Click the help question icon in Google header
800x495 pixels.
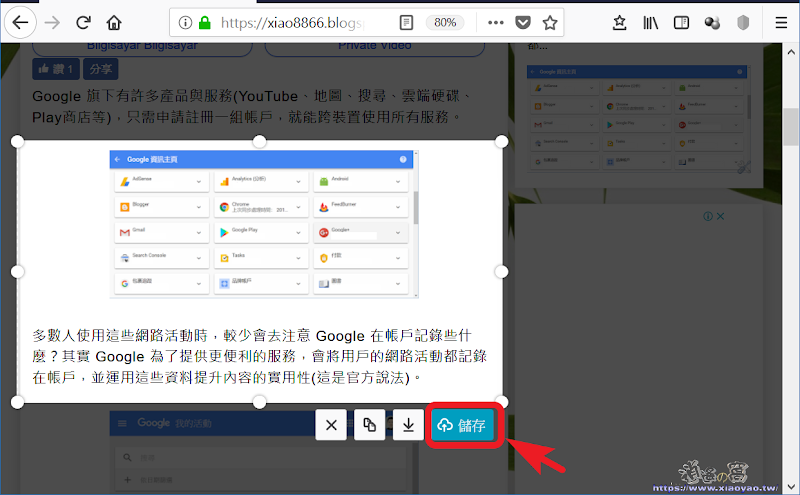[x=403, y=159]
